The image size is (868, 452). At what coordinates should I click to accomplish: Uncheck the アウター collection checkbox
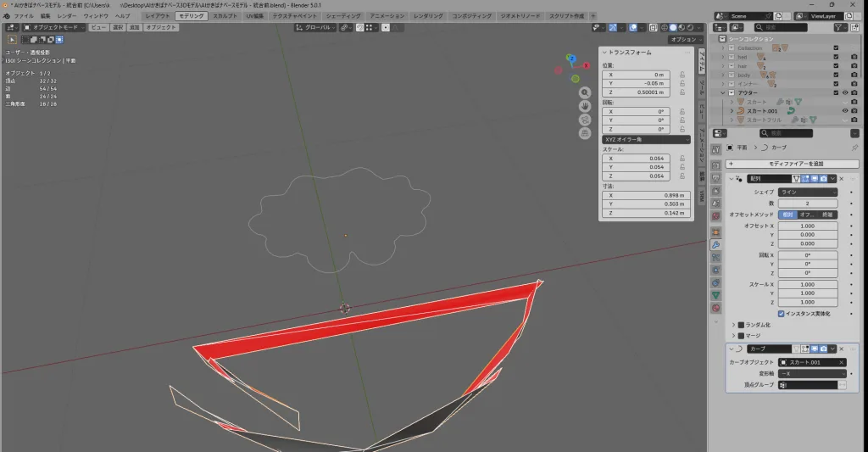[836, 92]
